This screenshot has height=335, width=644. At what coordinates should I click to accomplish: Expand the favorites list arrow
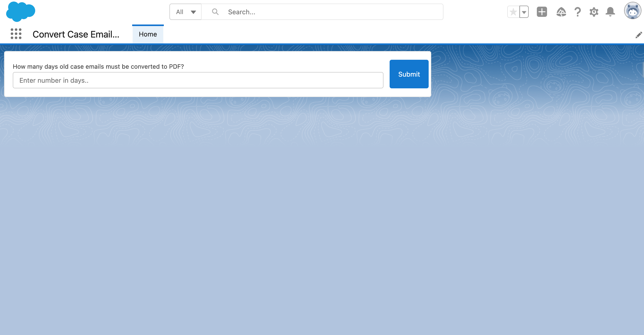(x=524, y=12)
